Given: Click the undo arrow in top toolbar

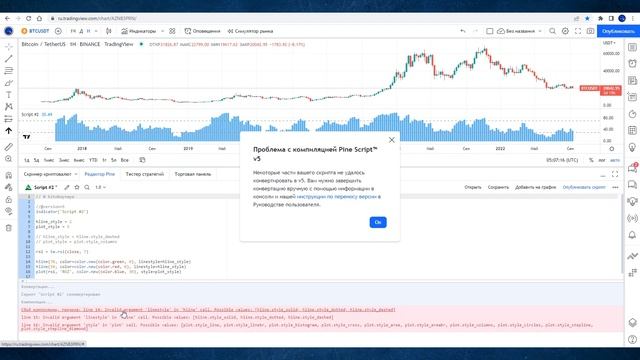Looking at the screenshot, I should [462, 31].
